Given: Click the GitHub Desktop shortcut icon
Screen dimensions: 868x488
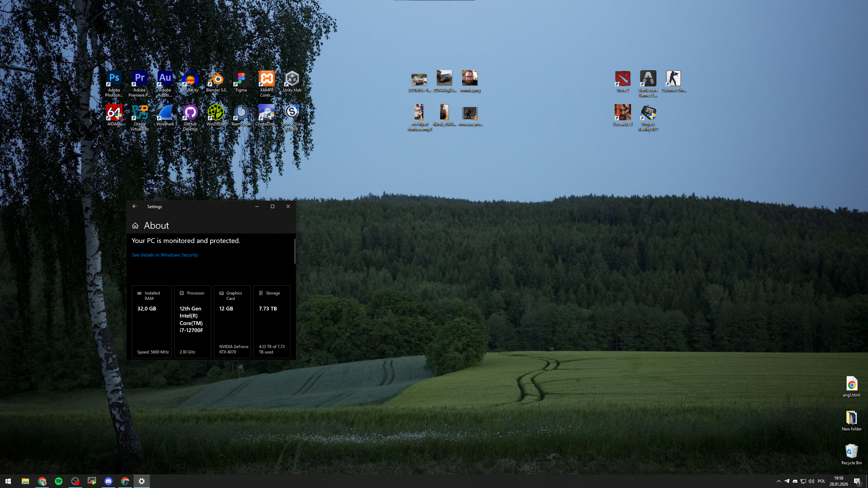Looking at the screenshot, I should point(190,113).
